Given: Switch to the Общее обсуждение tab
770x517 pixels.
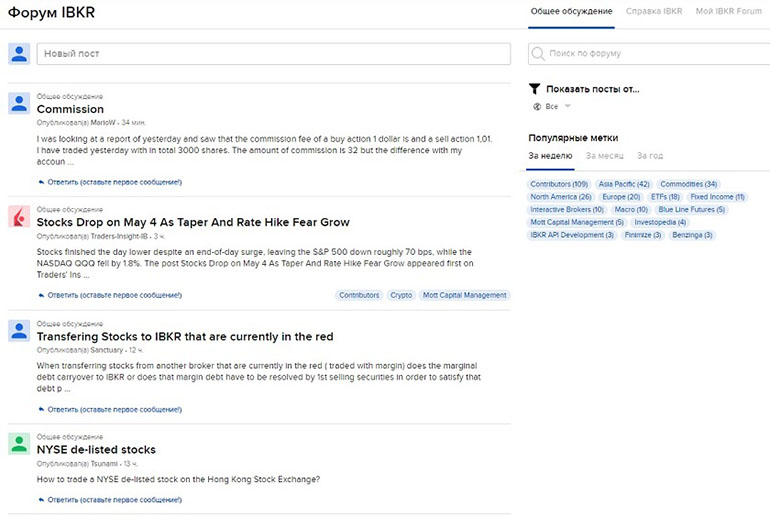Looking at the screenshot, I should tap(571, 11).
